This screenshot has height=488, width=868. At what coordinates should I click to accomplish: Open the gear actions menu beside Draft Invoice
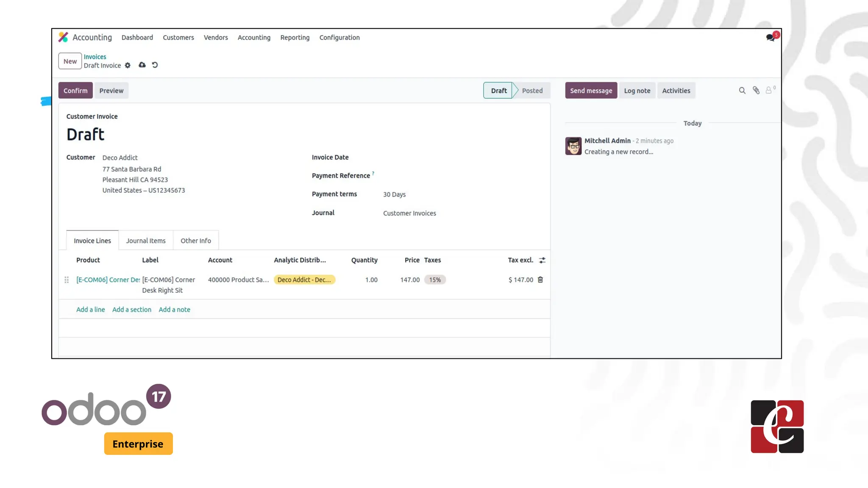128,65
